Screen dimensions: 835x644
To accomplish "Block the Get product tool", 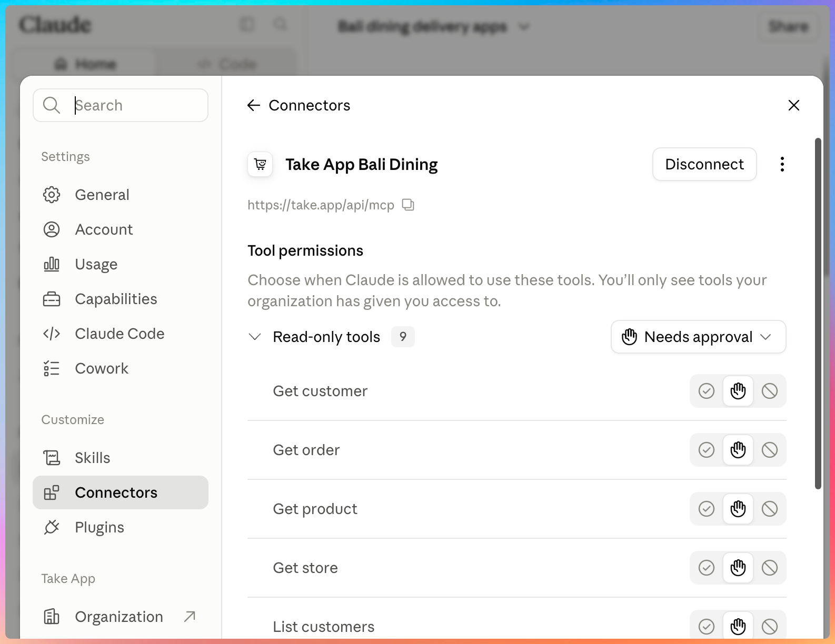I will pyautogui.click(x=770, y=509).
